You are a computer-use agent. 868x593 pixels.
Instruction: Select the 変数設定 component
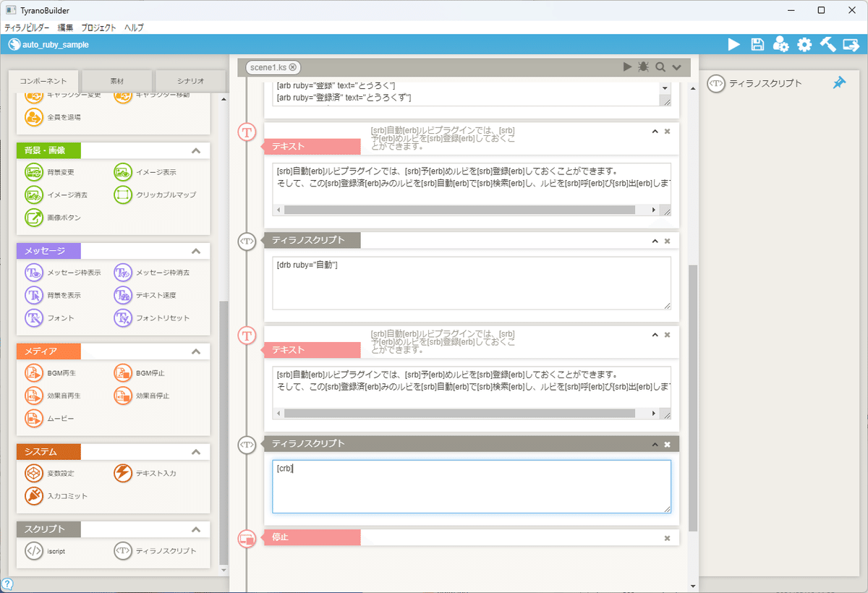50,473
